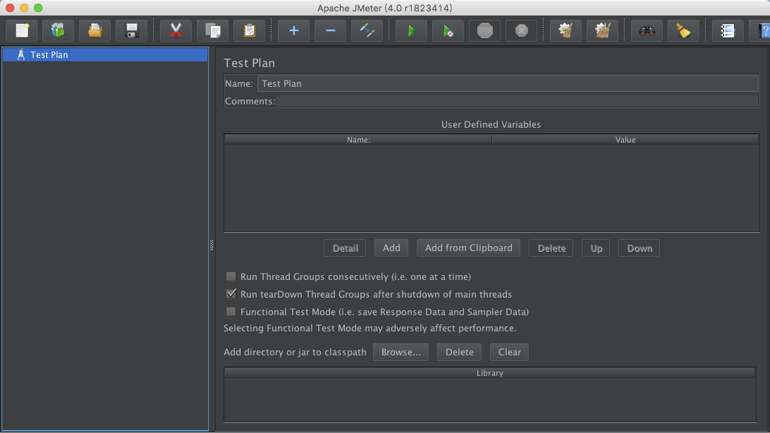The image size is (770, 433).
Task: Expand all nodes with plus icon
Action: (293, 30)
